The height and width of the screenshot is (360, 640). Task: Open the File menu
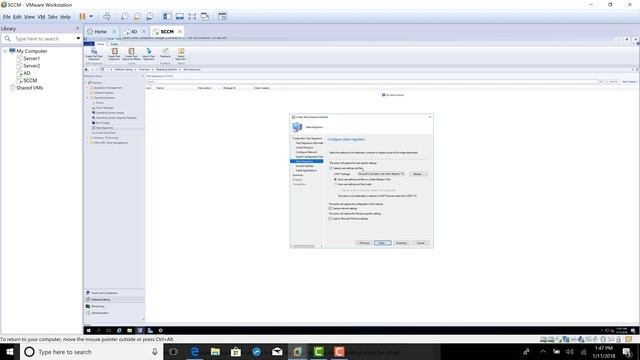pos(7,17)
